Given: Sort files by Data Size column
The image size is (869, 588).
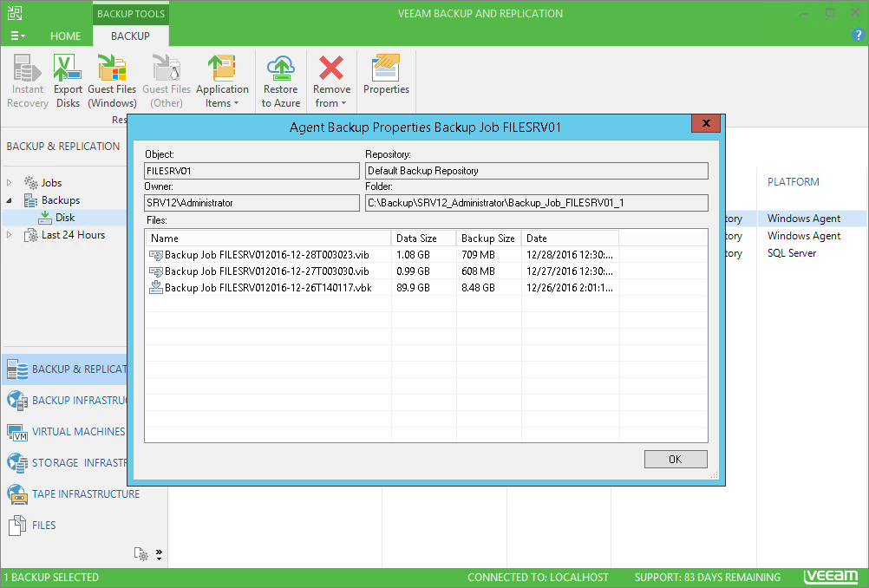Looking at the screenshot, I should point(423,238).
